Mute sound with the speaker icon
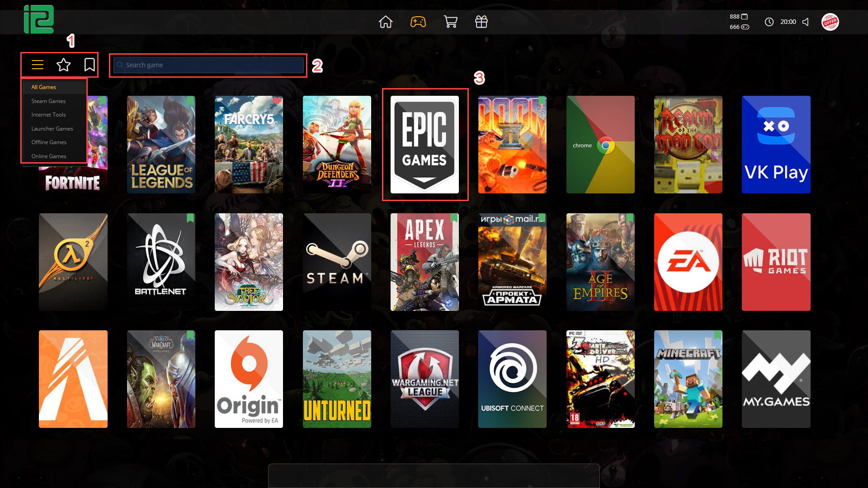 click(806, 22)
